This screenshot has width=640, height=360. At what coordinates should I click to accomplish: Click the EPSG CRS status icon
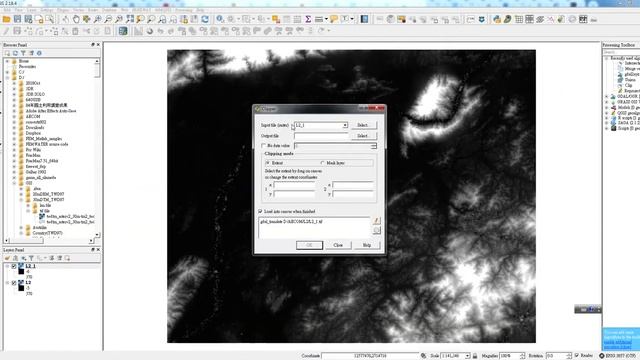[x=602, y=356]
